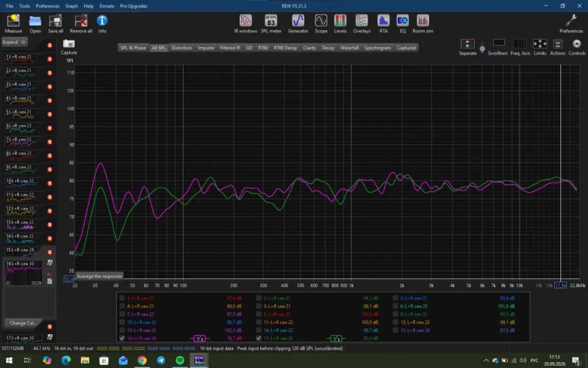
Task: Open graph Limits icon
Action: click(x=539, y=47)
